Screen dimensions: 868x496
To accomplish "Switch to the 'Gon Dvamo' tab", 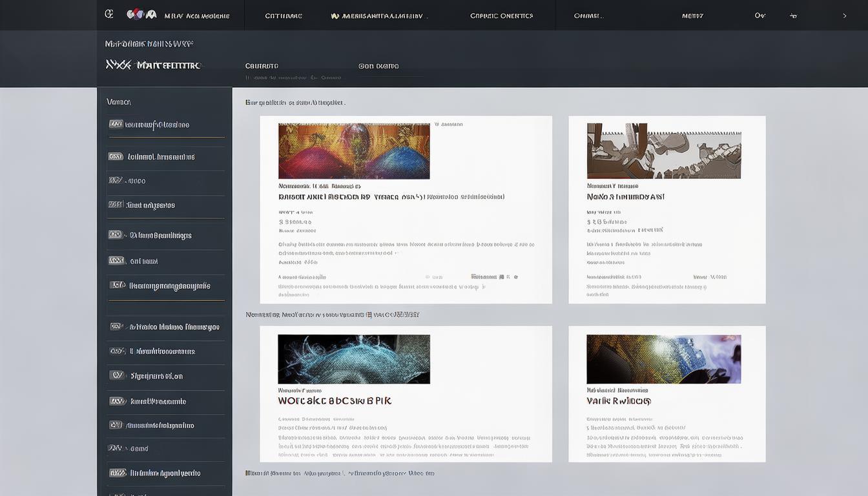I will tap(378, 66).
